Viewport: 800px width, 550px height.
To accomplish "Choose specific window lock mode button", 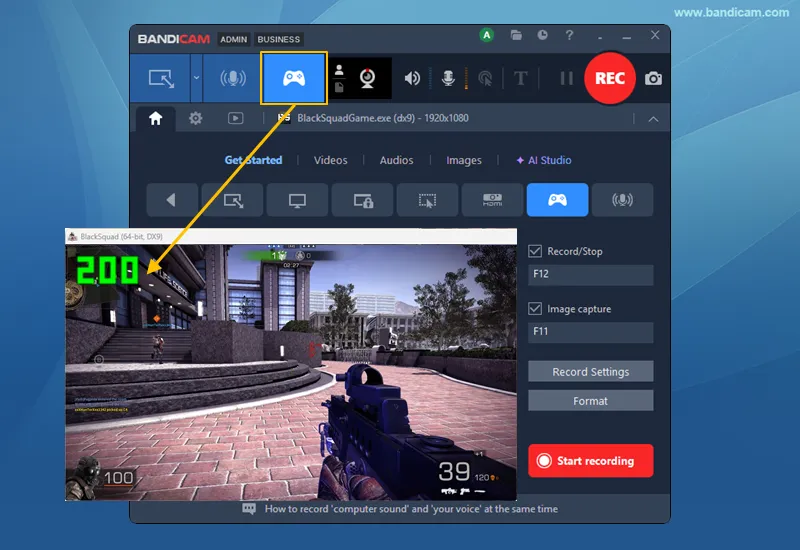I will 363,199.
